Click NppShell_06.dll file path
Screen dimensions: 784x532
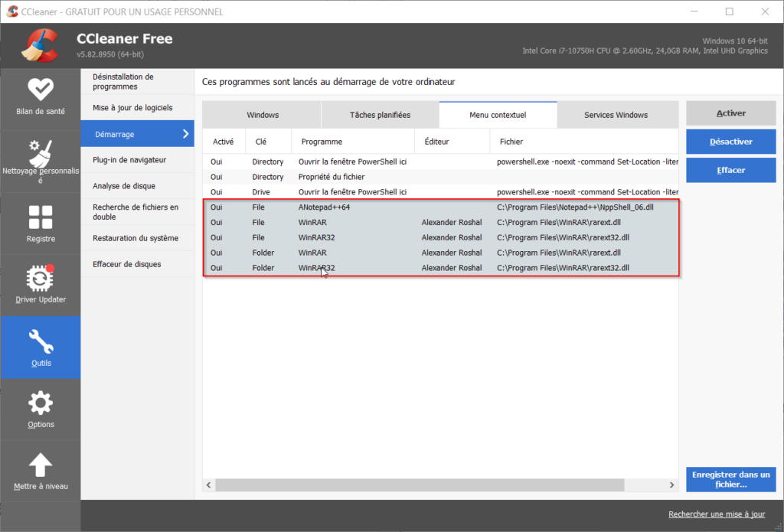(575, 207)
